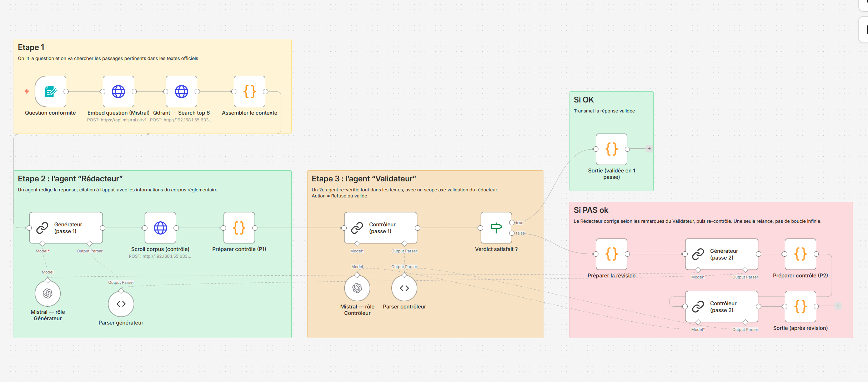Open the Mistral — rôle Générateur model node
The image size is (868, 382).
point(47,293)
